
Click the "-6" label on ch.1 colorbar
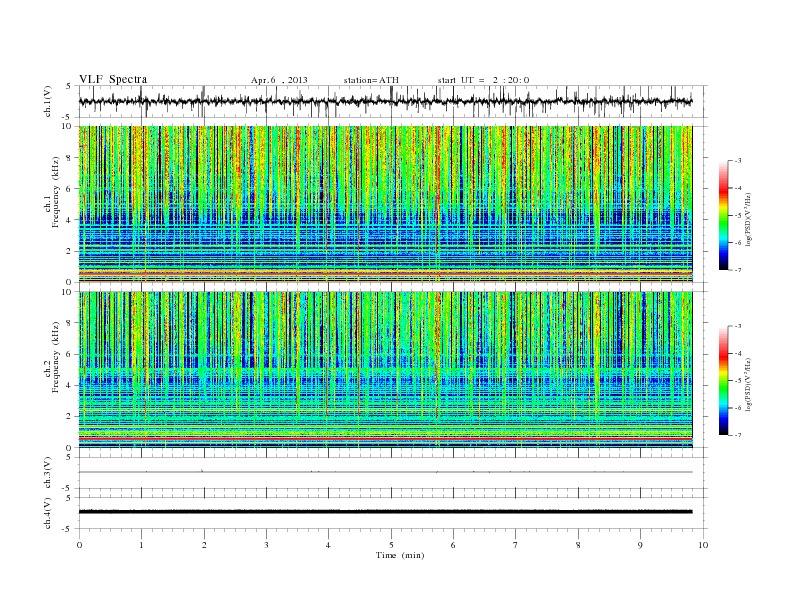738,243
